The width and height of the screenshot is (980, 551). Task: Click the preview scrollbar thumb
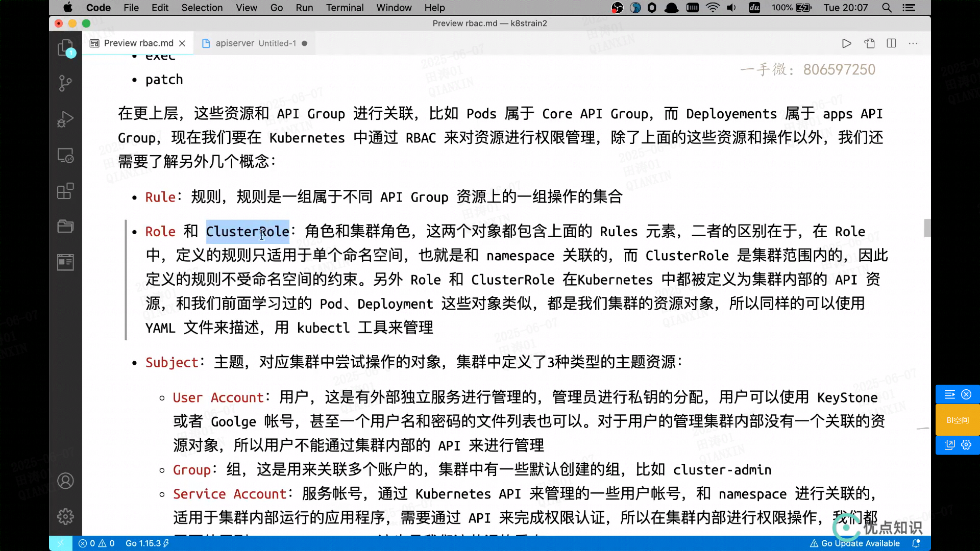[927, 228]
